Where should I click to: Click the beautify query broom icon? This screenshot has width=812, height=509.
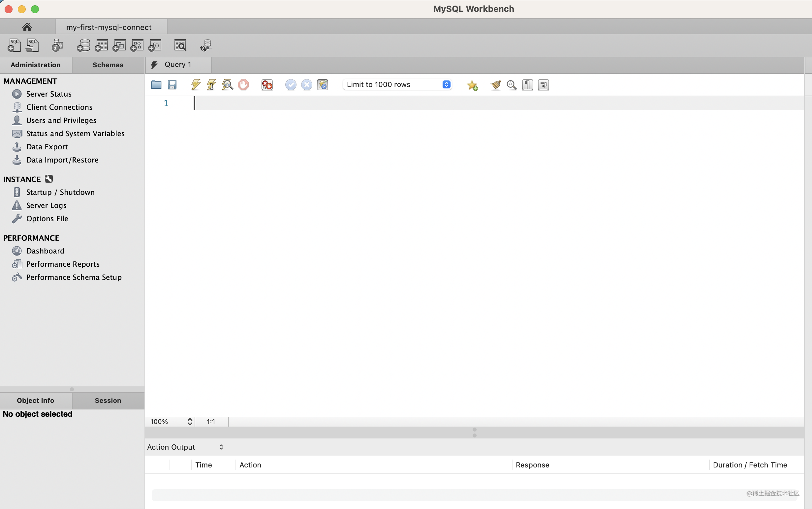point(495,85)
